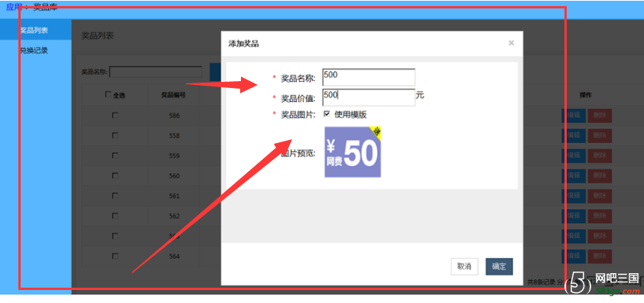The height and width of the screenshot is (303, 644).
Task: Click the 应用 breadcrumb link
Action: (14, 8)
